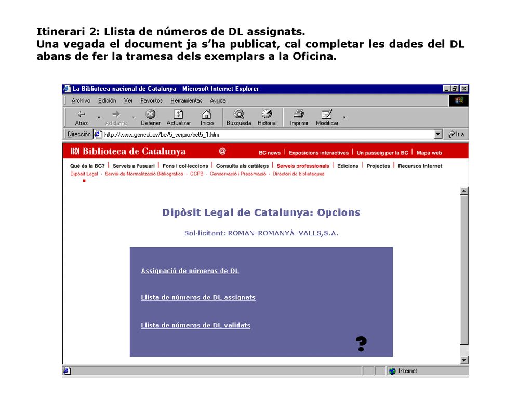Click the Actualizar refresh icon

(x=179, y=114)
